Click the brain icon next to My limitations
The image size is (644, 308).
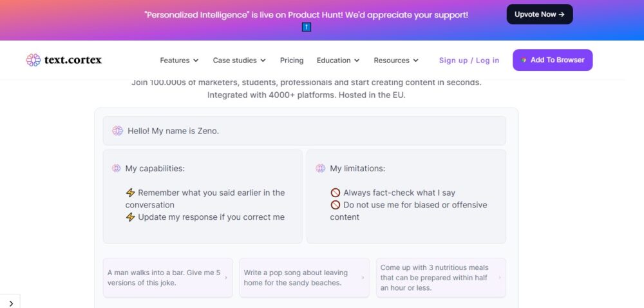click(x=320, y=168)
